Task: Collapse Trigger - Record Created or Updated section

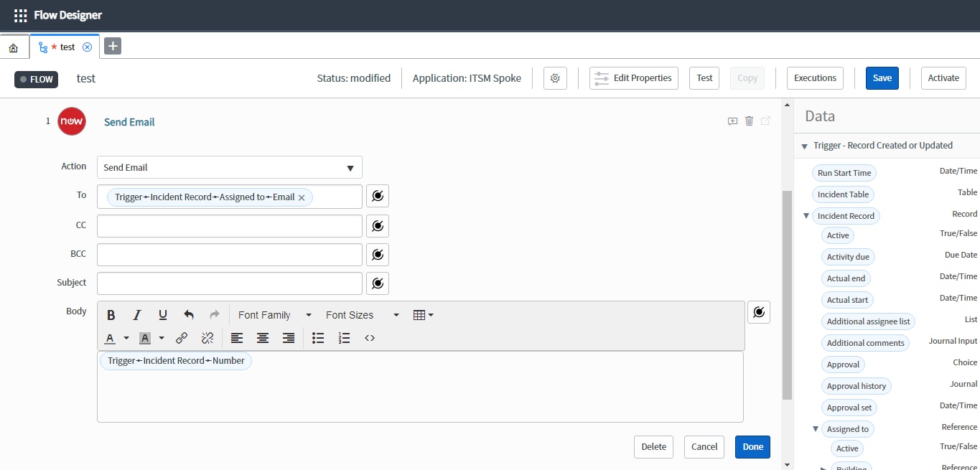Action: tap(804, 146)
